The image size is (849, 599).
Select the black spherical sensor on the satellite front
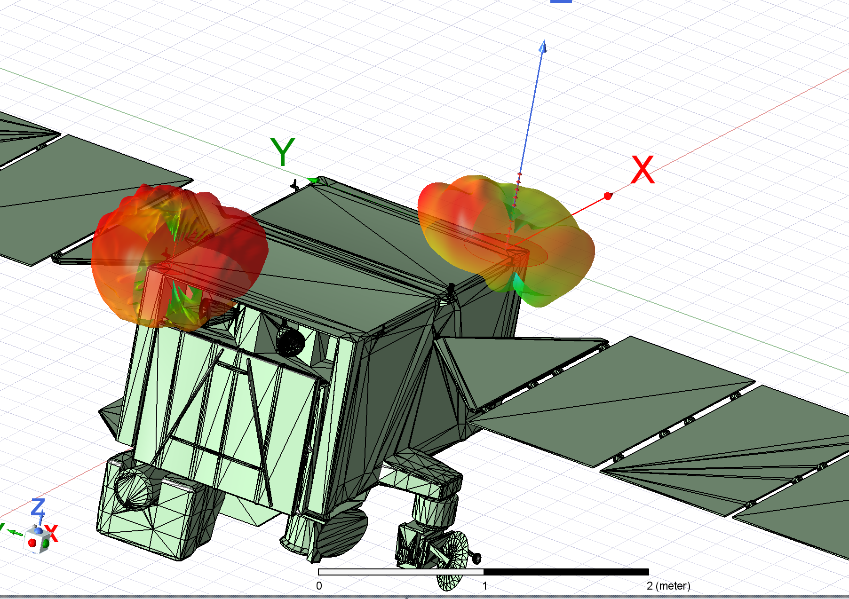pyautogui.click(x=290, y=342)
